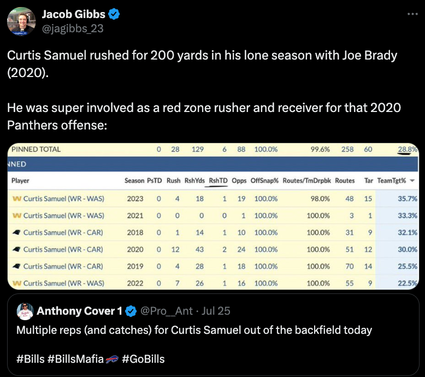Open the #GoBills hashtag

pyautogui.click(x=143, y=359)
